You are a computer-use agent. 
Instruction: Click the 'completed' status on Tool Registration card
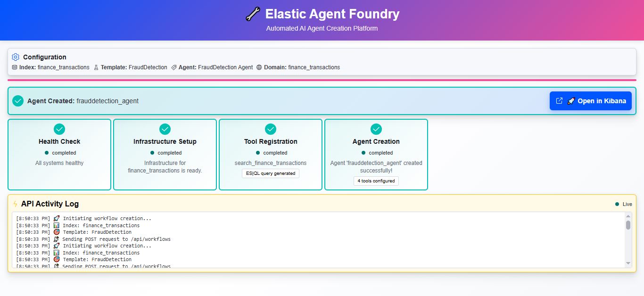point(275,153)
